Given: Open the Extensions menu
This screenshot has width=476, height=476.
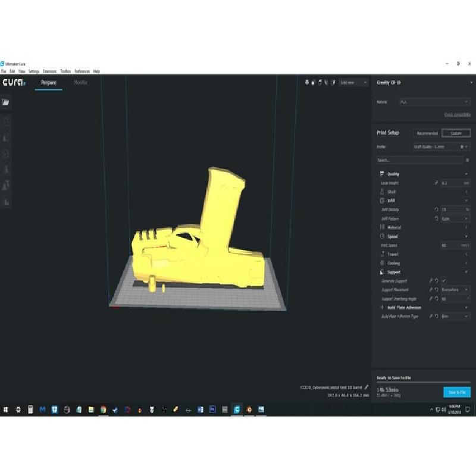Looking at the screenshot, I should click(49, 71).
